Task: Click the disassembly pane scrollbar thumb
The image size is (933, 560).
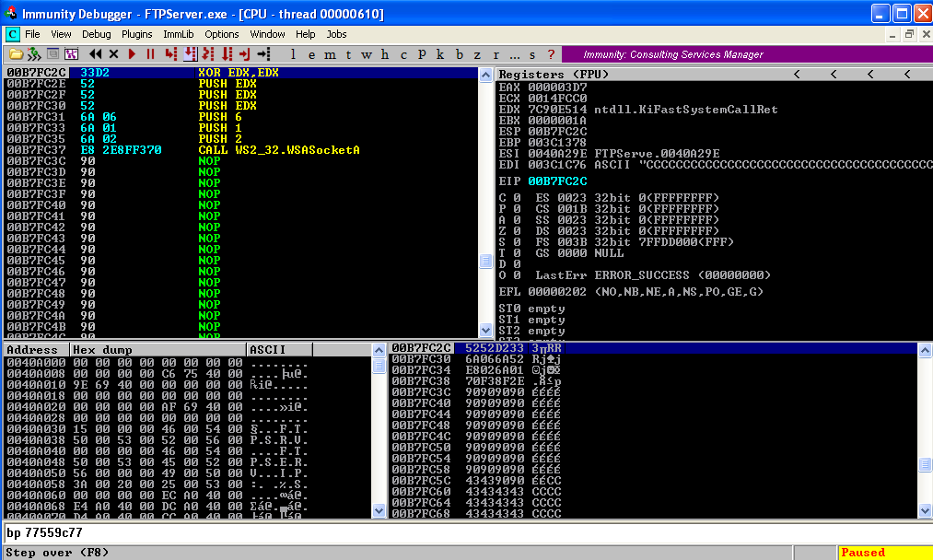Action: pos(485,261)
